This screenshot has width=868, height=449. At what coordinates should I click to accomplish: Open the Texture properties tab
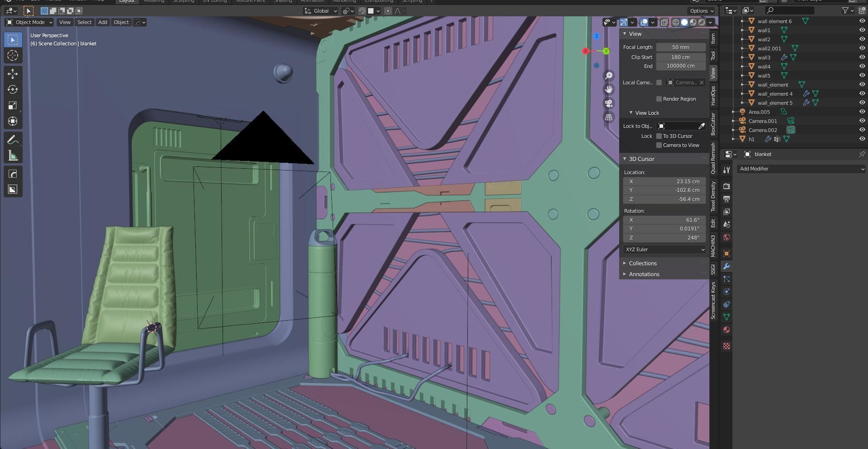[727, 346]
